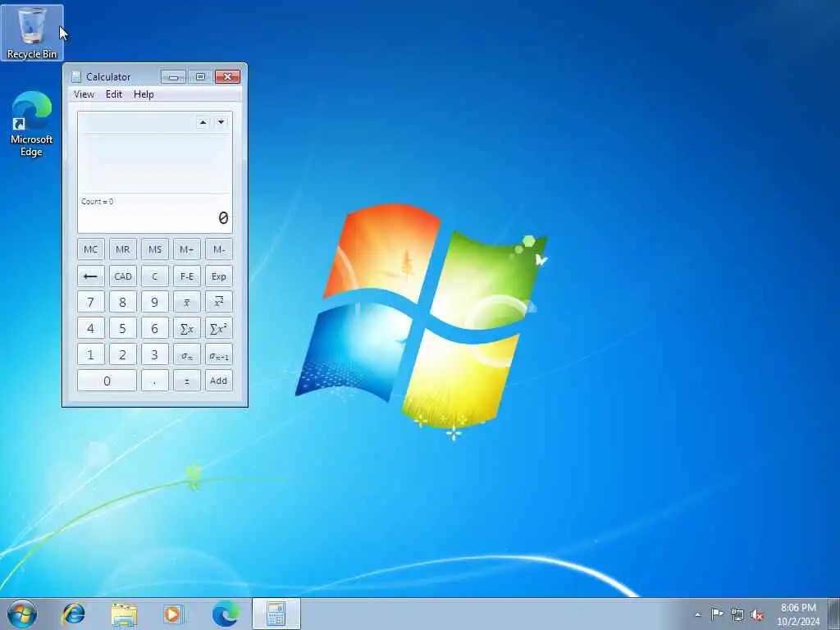Click the backspace arrow button
The width and height of the screenshot is (840, 630).
pos(90,276)
